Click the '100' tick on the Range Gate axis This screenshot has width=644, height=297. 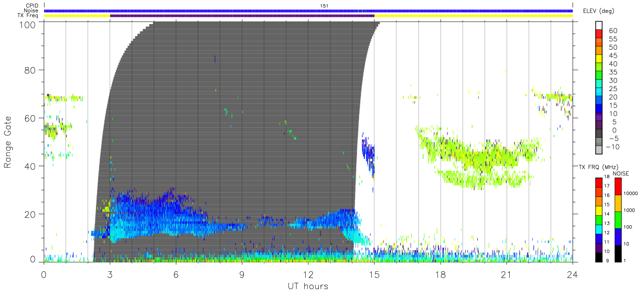[28, 24]
